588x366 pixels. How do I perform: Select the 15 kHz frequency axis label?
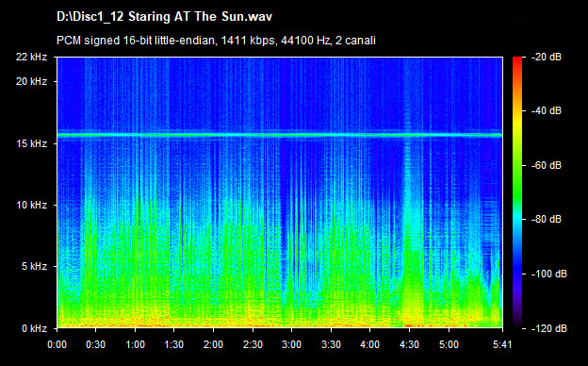point(31,143)
